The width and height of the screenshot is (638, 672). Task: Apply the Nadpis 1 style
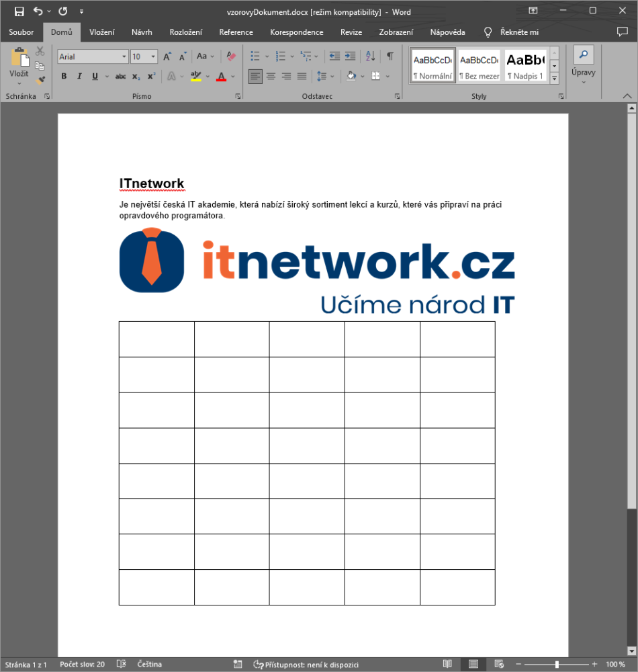point(525,66)
